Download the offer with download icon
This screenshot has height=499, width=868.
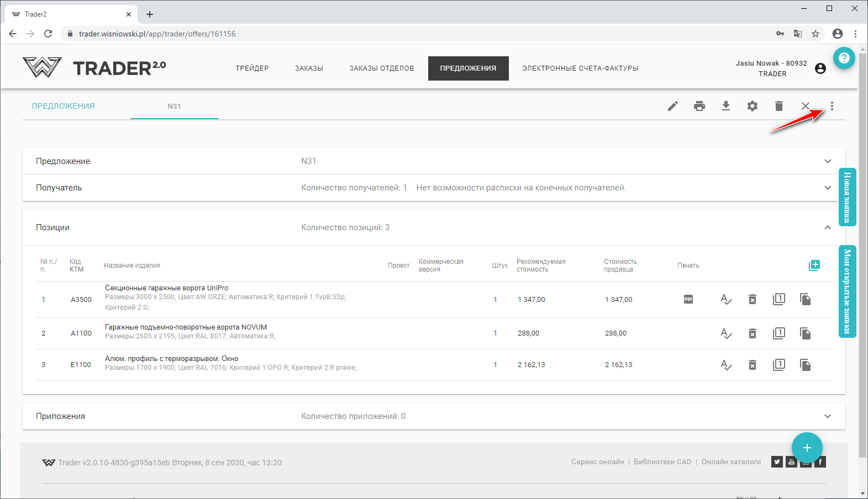[x=726, y=106]
